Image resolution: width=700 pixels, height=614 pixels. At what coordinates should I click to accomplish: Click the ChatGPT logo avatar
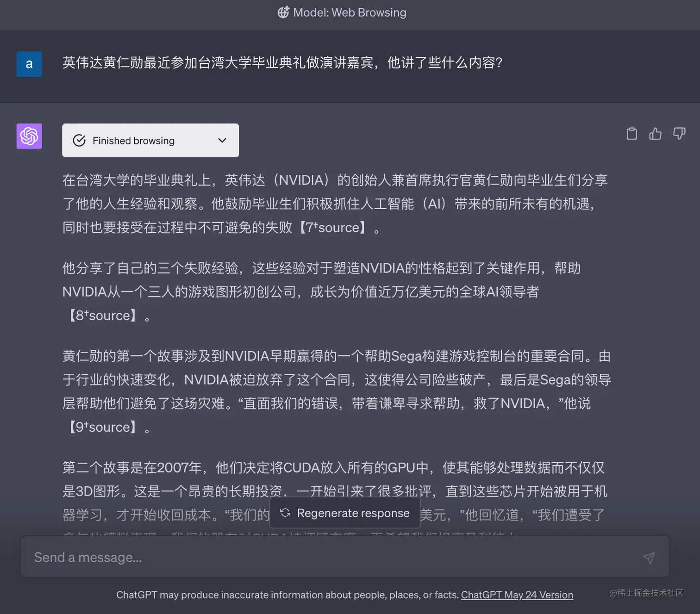[x=29, y=136]
